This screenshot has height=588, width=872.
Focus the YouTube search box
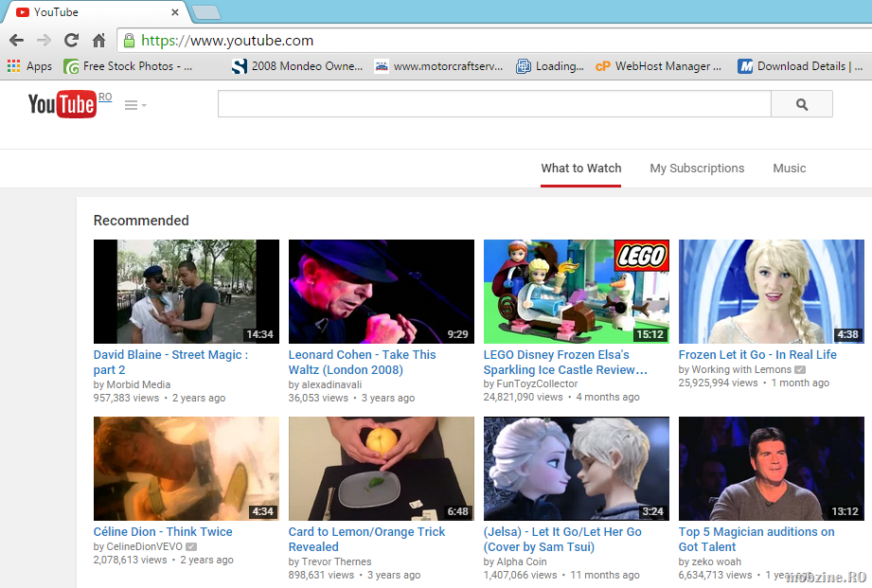tap(494, 104)
